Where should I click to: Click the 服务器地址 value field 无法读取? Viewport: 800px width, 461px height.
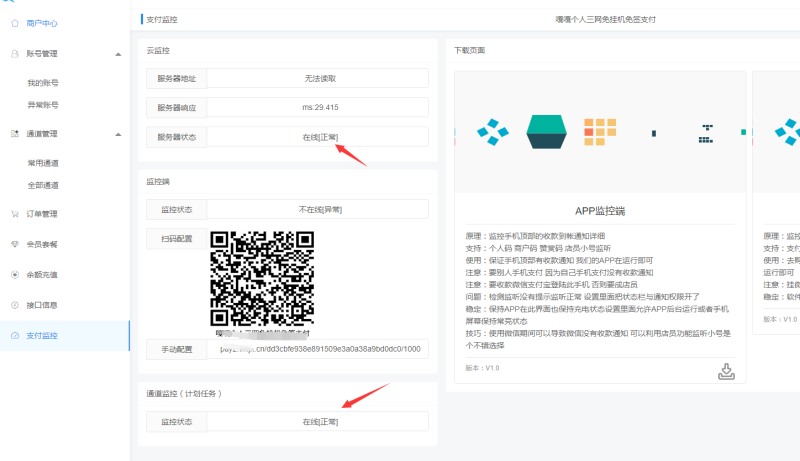click(317, 79)
